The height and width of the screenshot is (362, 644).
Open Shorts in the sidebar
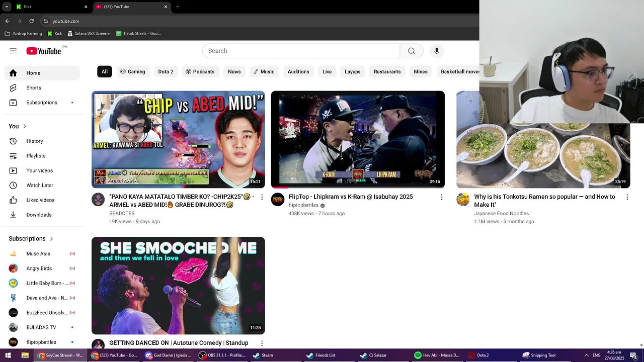[x=42, y=87]
